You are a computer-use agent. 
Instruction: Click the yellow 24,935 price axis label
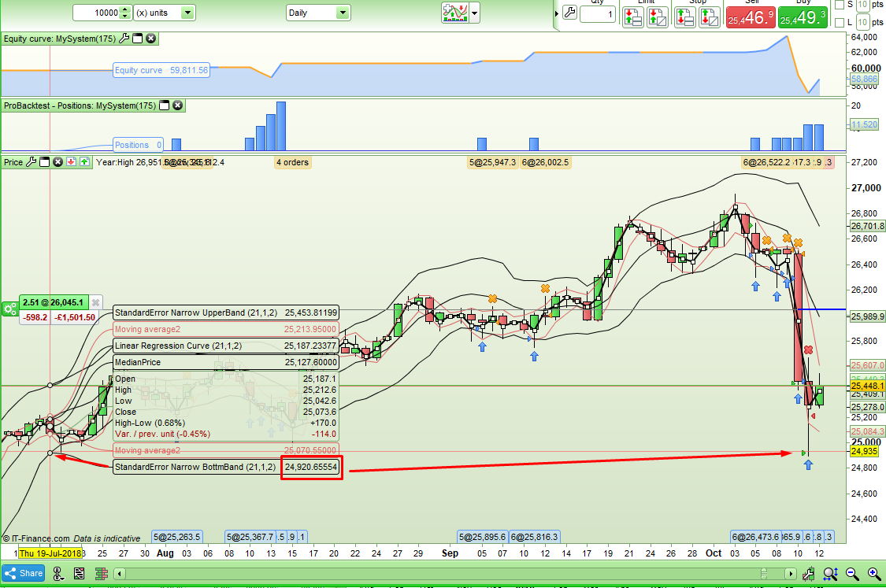point(865,451)
